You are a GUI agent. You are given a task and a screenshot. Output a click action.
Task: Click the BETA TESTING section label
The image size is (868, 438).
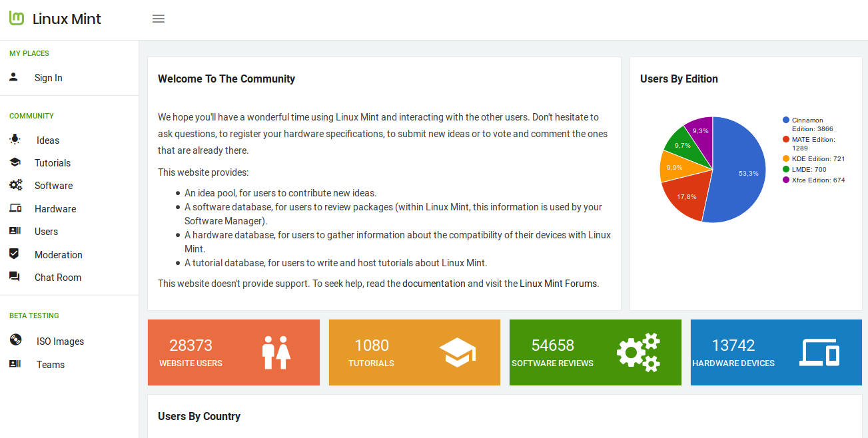pos(34,316)
